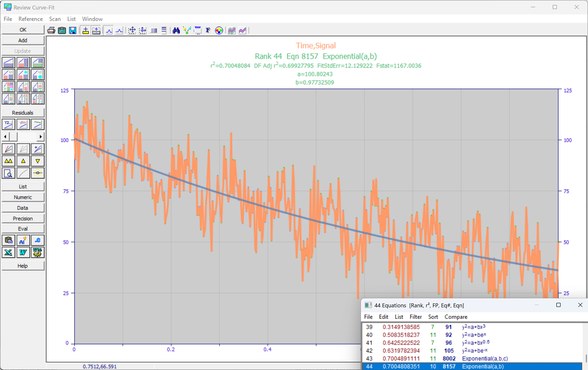The image size is (588, 370).
Task: Select row 39 in the equation list
Action: 472,327
